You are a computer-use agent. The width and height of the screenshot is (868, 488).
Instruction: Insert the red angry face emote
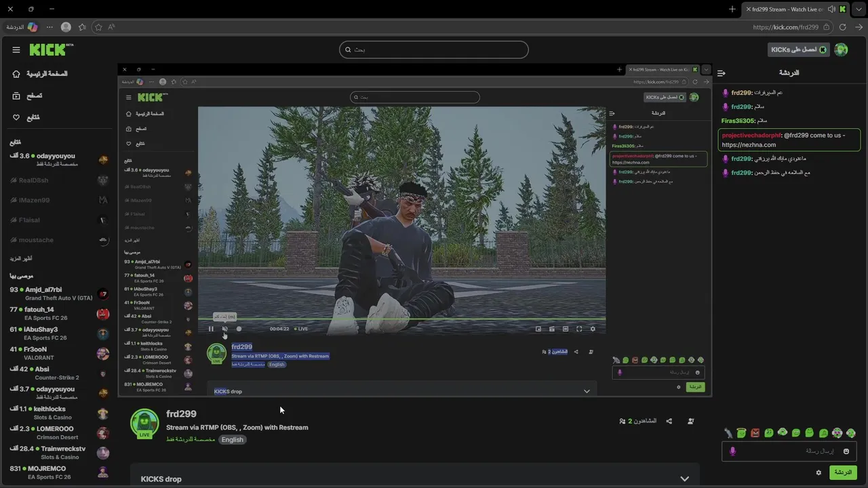[x=755, y=432]
